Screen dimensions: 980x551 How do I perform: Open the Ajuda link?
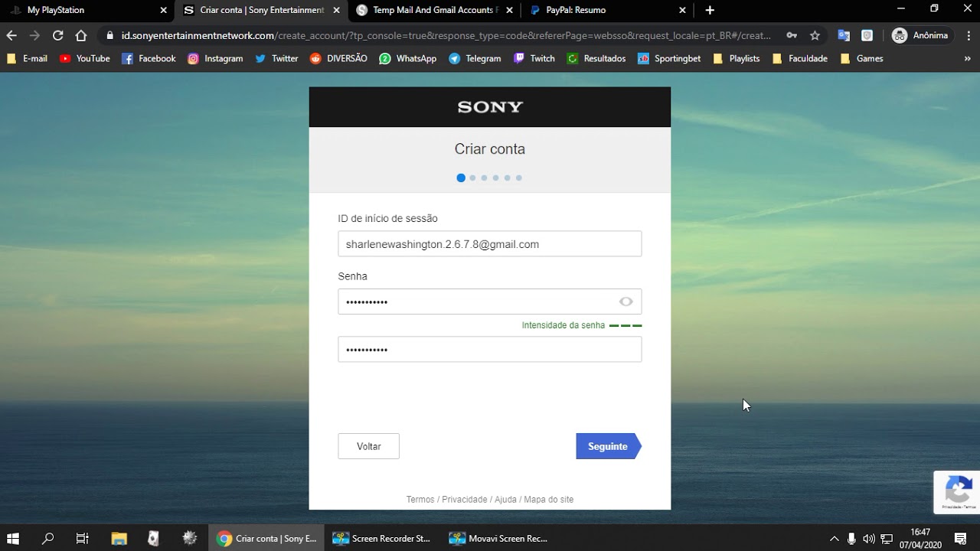[505, 500]
